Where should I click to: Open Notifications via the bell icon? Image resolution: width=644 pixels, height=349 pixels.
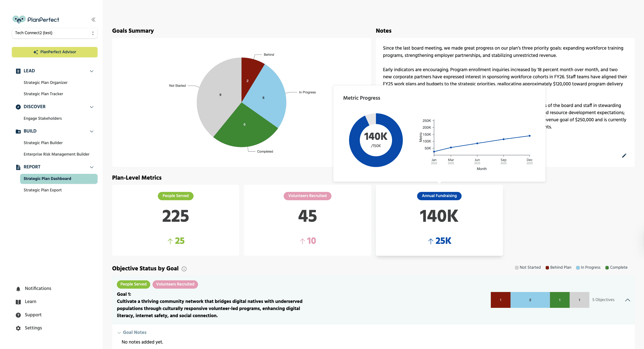point(18,289)
